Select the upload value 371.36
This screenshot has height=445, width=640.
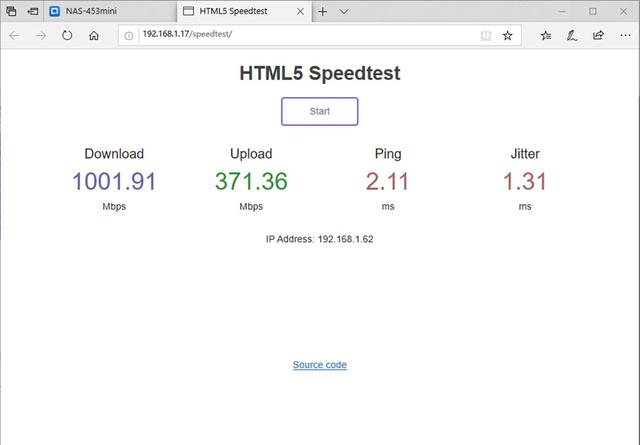[251, 181]
